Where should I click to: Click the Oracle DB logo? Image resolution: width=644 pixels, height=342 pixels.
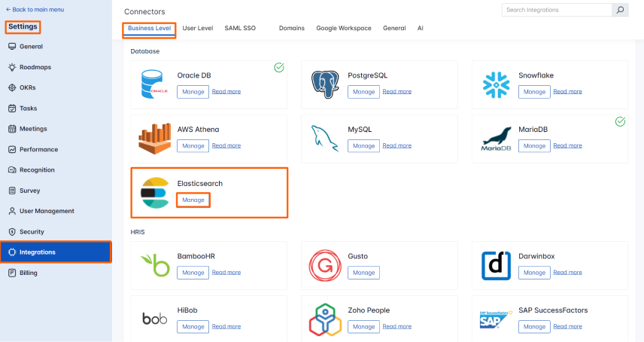154,84
